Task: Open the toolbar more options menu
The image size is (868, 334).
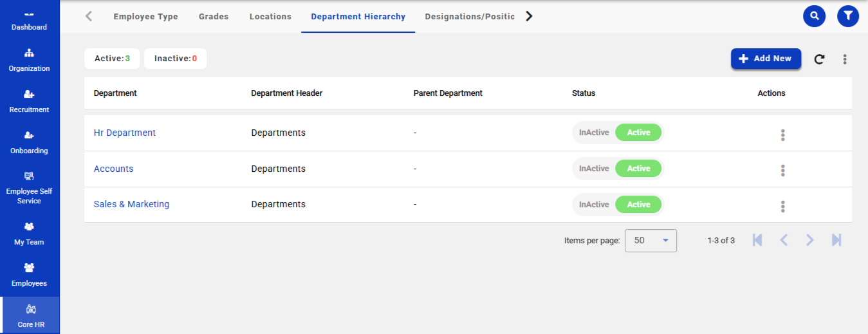Action: 844,59
